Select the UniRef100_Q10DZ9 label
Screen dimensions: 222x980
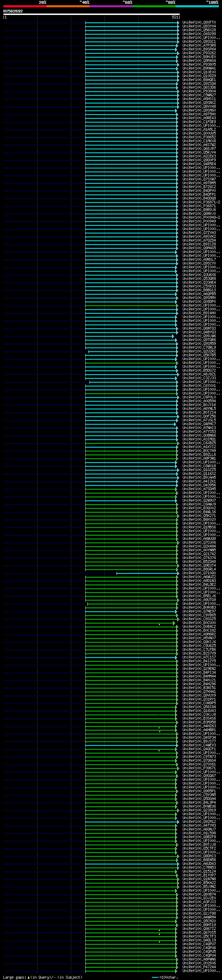[199, 76]
